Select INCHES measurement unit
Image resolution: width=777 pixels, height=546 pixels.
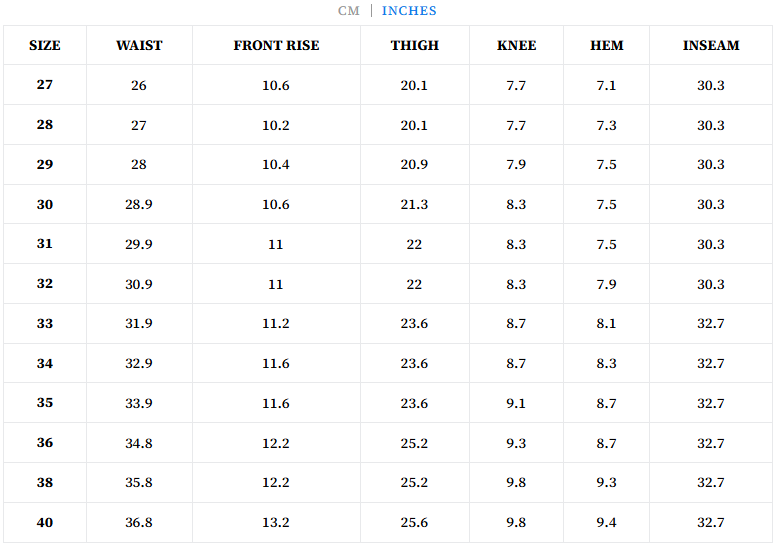tap(409, 11)
